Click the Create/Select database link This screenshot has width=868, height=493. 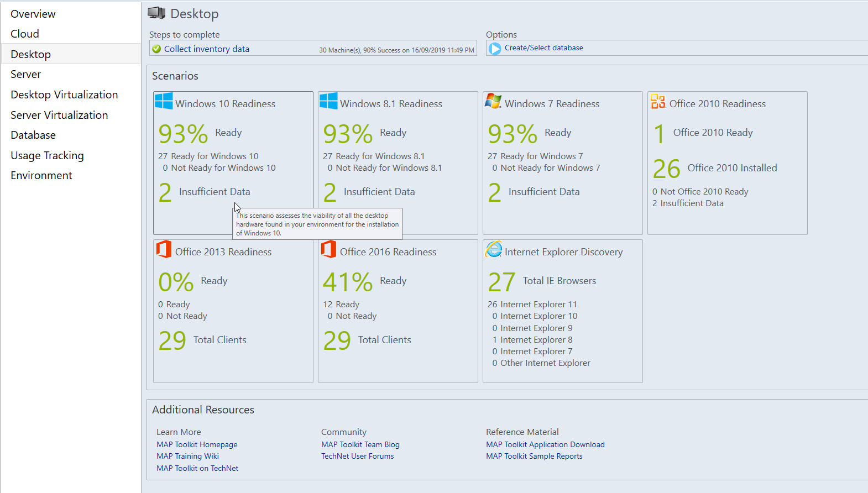click(543, 48)
